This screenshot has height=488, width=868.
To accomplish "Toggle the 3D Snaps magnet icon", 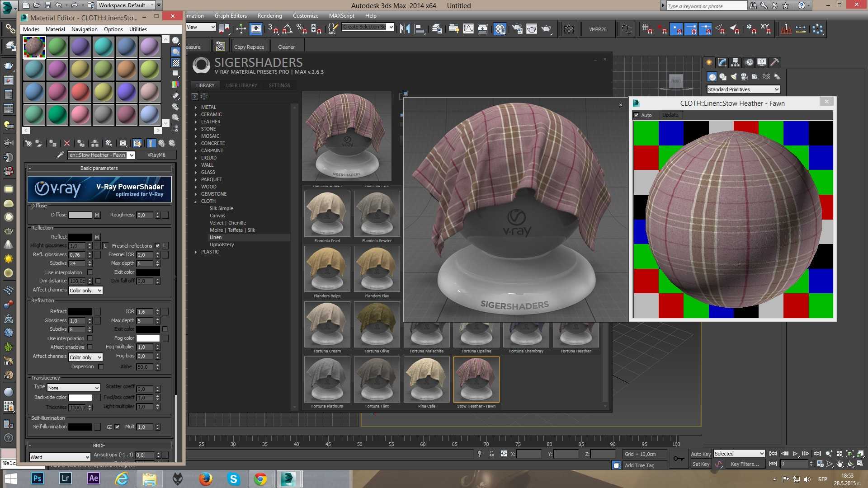I will (x=273, y=29).
